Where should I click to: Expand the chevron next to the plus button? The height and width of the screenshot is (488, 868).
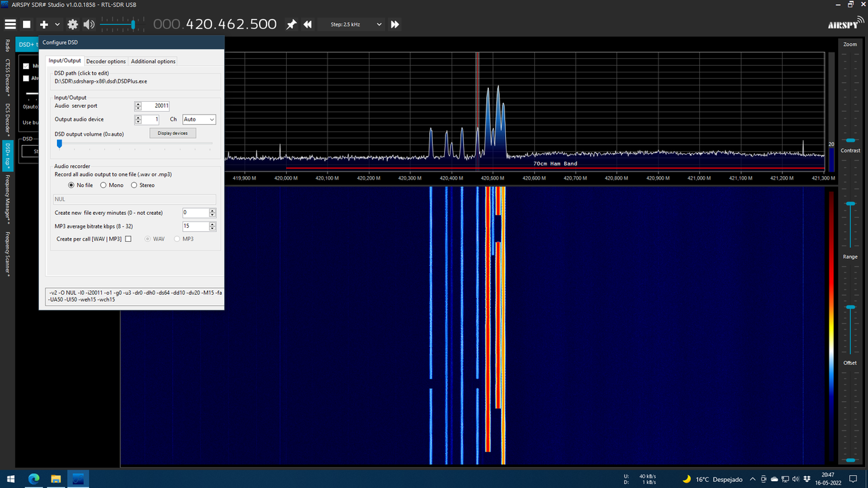(56, 24)
